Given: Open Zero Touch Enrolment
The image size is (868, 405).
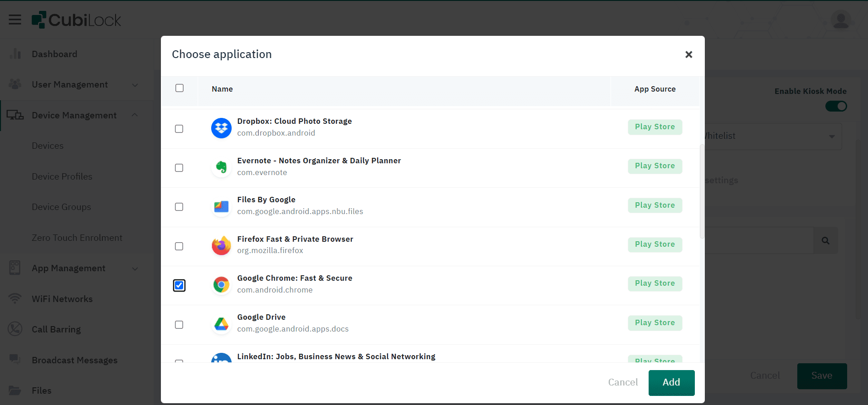Looking at the screenshot, I should point(77,238).
